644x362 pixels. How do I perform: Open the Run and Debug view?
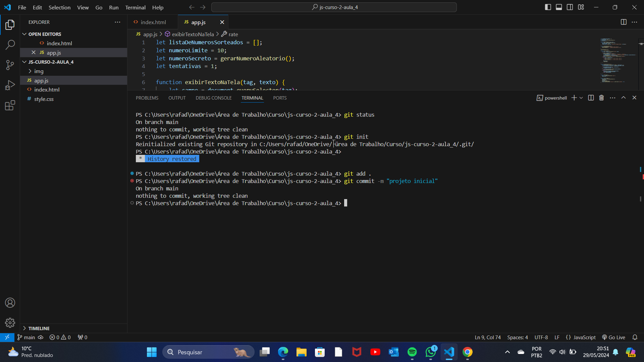[10, 85]
